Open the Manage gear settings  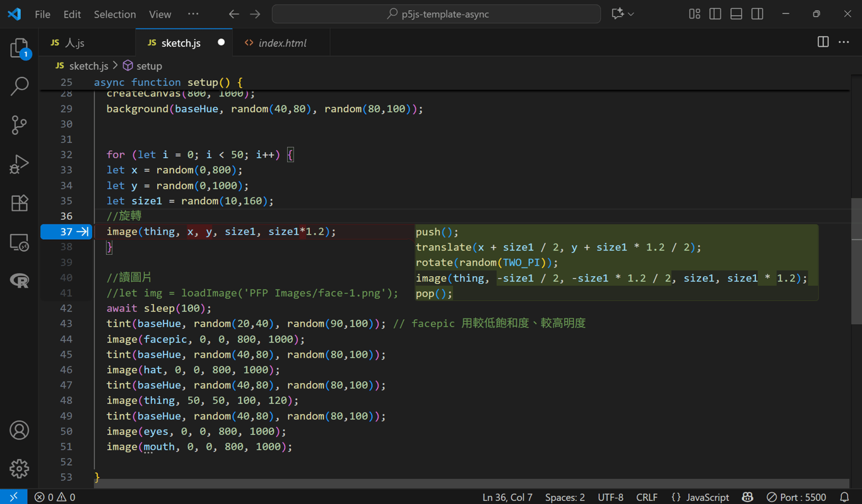(19, 469)
